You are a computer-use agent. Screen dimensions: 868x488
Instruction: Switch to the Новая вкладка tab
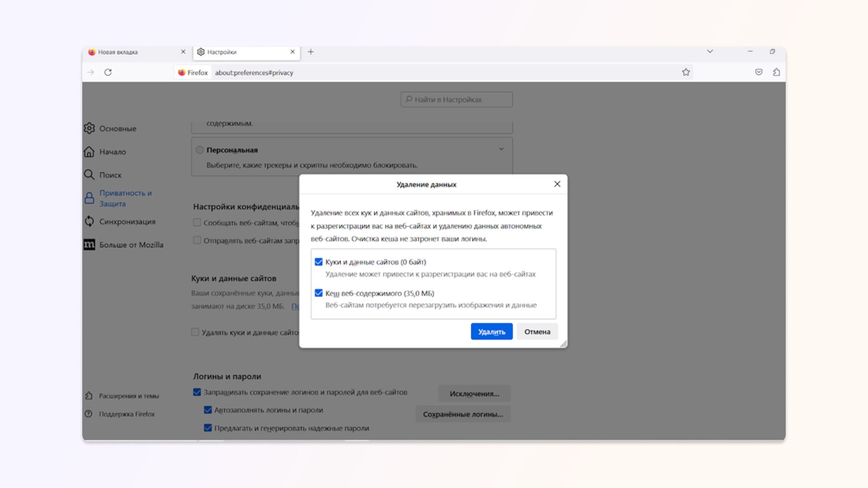click(136, 52)
